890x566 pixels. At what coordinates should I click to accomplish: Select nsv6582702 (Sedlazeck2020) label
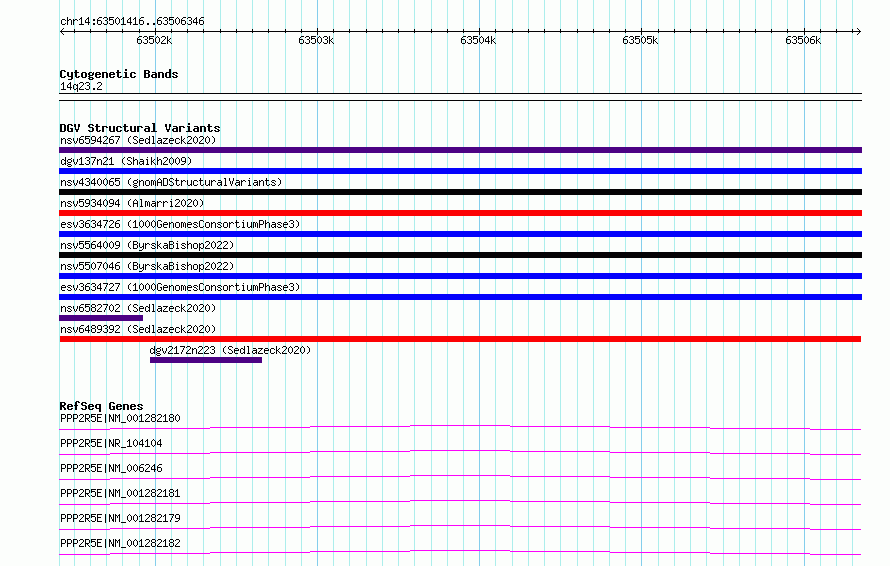coord(138,308)
